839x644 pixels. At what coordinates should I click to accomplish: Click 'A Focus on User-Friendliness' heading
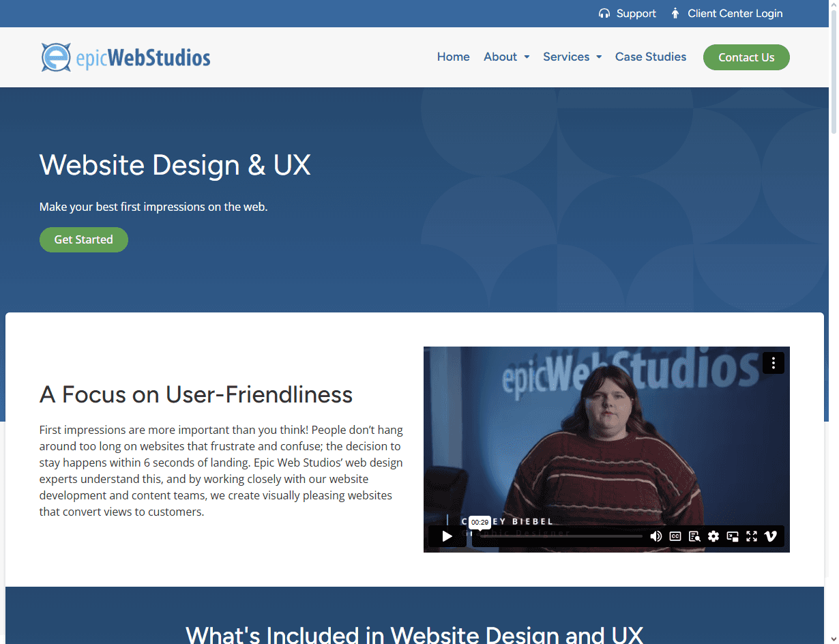(196, 394)
